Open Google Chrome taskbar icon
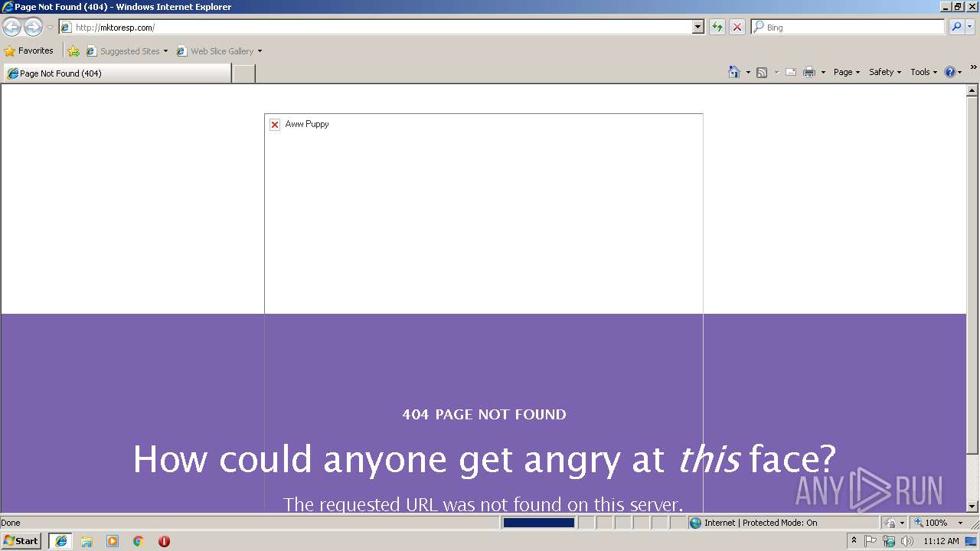The width and height of the screenshot is (980, 551). pos(139,541)
